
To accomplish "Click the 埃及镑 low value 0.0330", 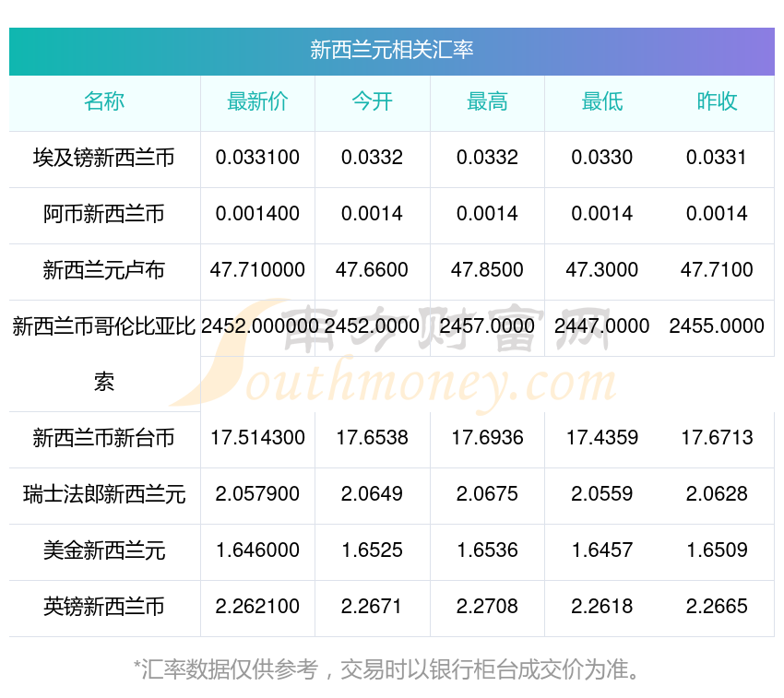I will [602, 158].
